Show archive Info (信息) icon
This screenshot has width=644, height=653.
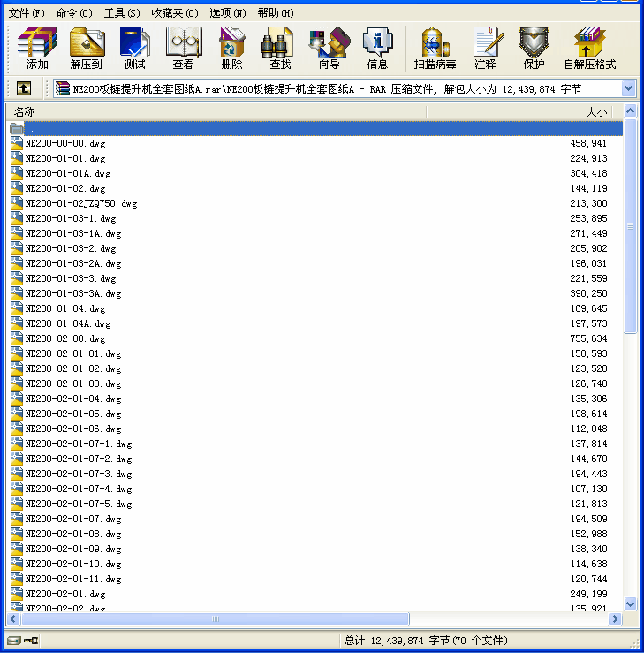coord(377,48)
